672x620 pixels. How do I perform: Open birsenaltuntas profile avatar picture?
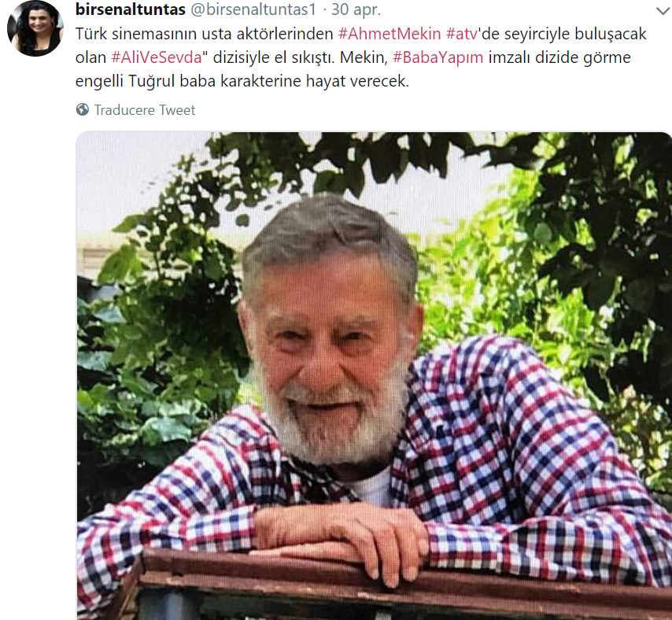pyautogui.click(x=35, y=28)
